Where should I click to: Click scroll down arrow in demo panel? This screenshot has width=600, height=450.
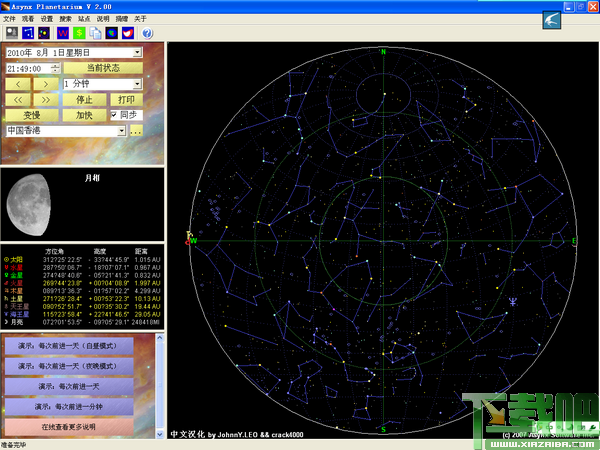point(160,434)
